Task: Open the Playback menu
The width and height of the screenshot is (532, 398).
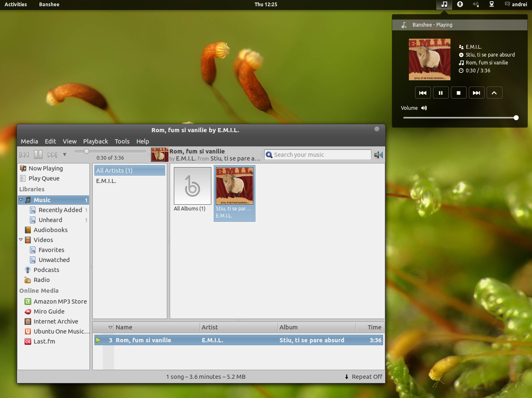Action: tap(95, 141)
